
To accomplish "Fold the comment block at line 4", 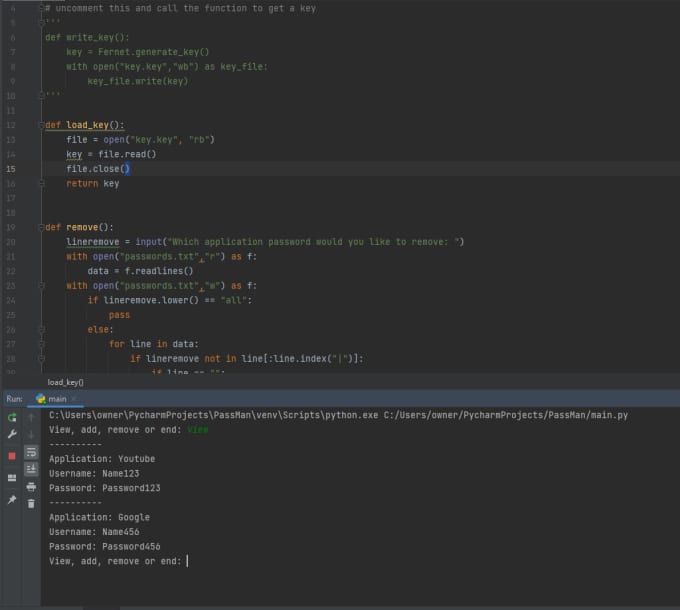I will pos(42,8).
